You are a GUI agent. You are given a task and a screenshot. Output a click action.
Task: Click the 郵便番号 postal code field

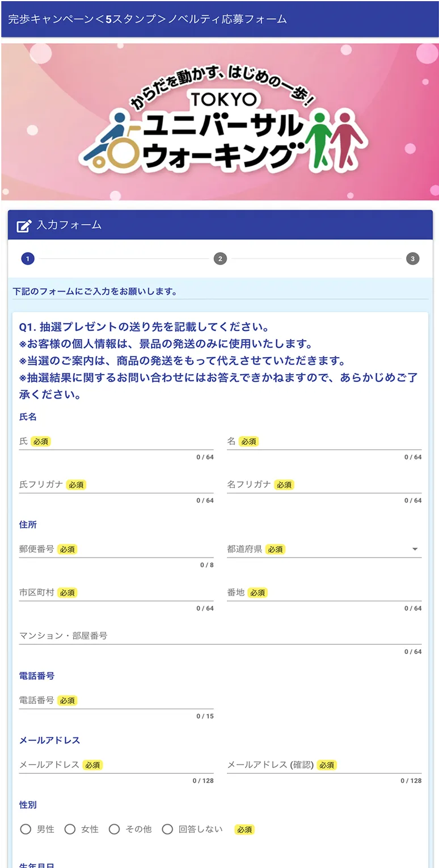(x=116, y=550)
